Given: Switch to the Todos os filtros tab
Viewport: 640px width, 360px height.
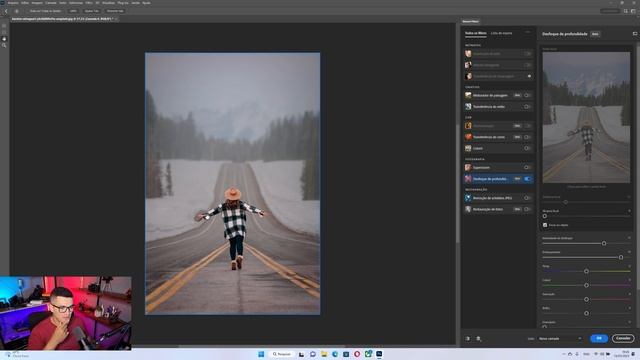Looking at the screenshot, I should click(x=476, y=33).
